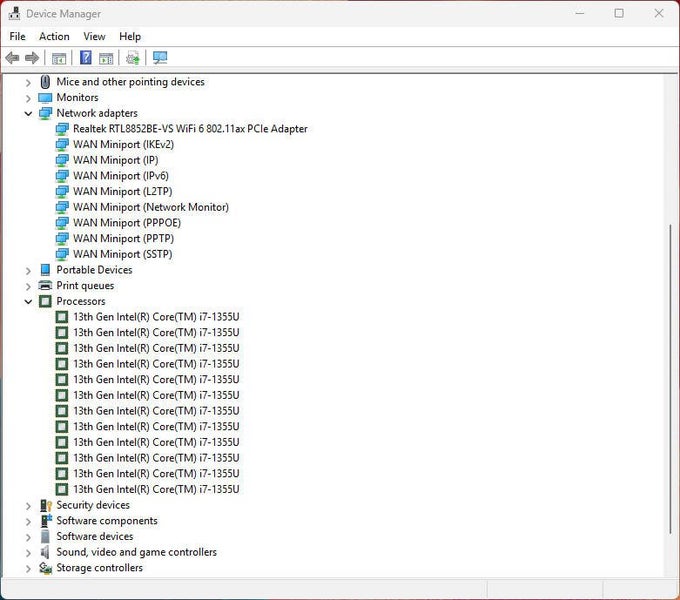The image size is (680, 600).
Task: Expand the Print queues category
Action: pyautogui.click(x=28, y=286)
